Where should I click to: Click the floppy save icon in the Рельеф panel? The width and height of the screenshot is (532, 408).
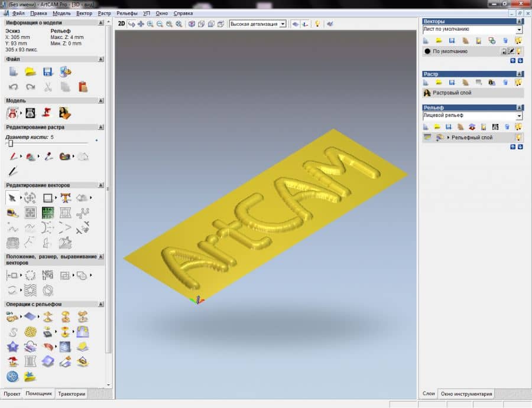pyautogui.click(x=449, y=127)
